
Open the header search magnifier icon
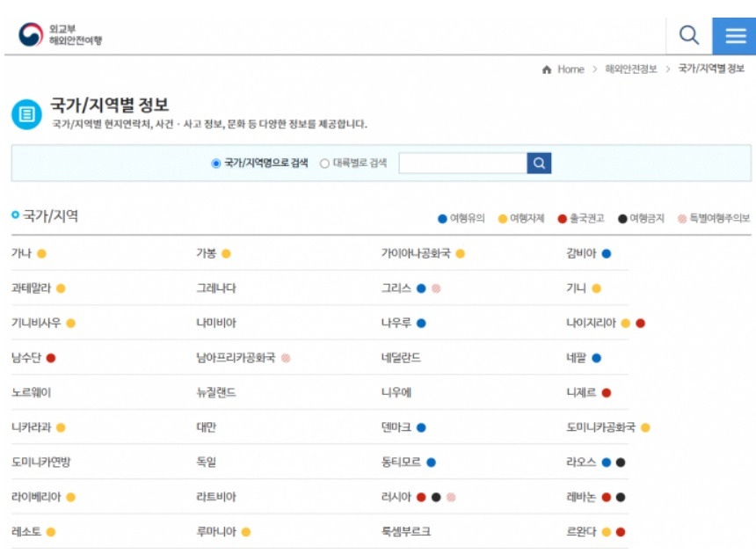[689, 35]
